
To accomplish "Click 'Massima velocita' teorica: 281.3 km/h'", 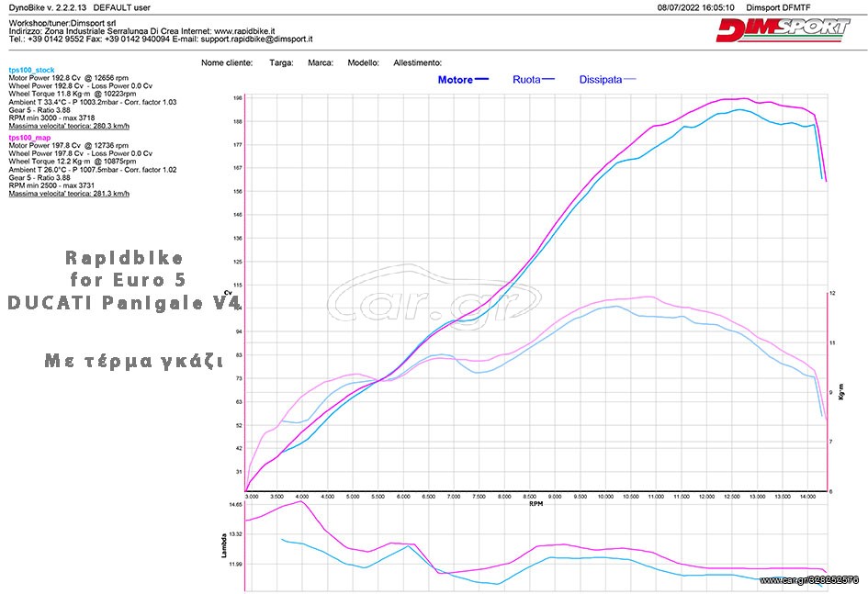I will (69, 194).
